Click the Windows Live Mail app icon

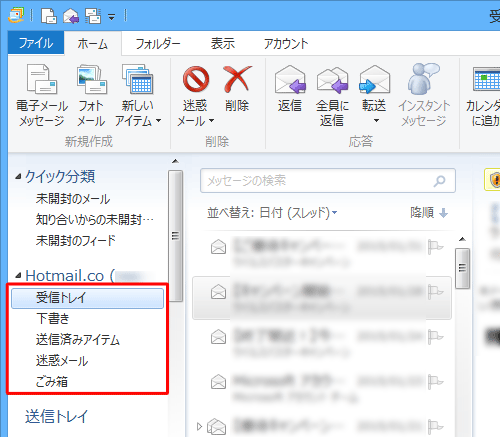[x=16, y=15]
